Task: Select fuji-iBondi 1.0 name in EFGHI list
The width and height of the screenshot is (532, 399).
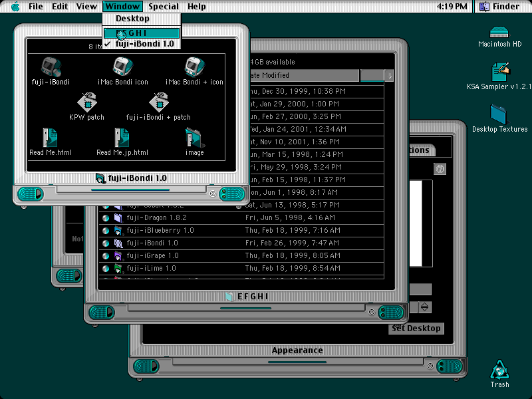Action: pyautogui.click(x=152, y=243)
